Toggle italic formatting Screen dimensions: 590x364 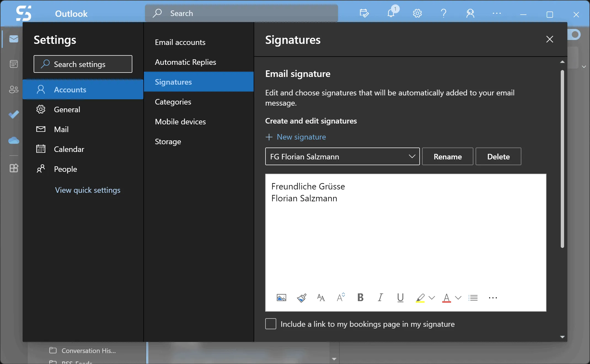(380, 298)
